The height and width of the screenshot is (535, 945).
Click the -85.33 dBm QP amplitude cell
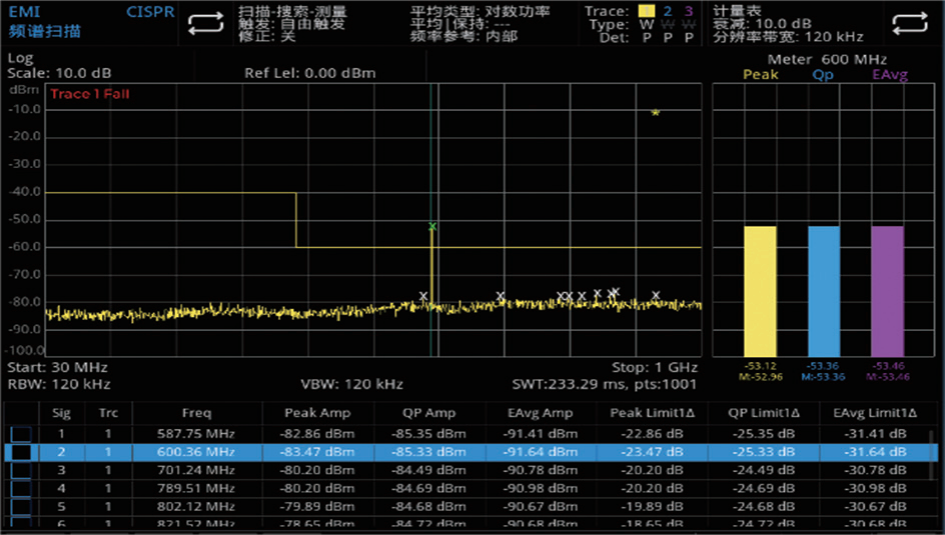click(x=429, y=452)
